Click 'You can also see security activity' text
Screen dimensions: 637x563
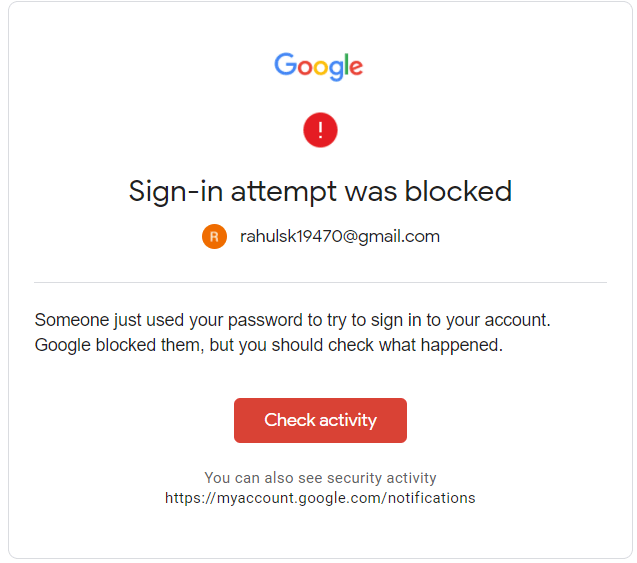click(320, 478)
